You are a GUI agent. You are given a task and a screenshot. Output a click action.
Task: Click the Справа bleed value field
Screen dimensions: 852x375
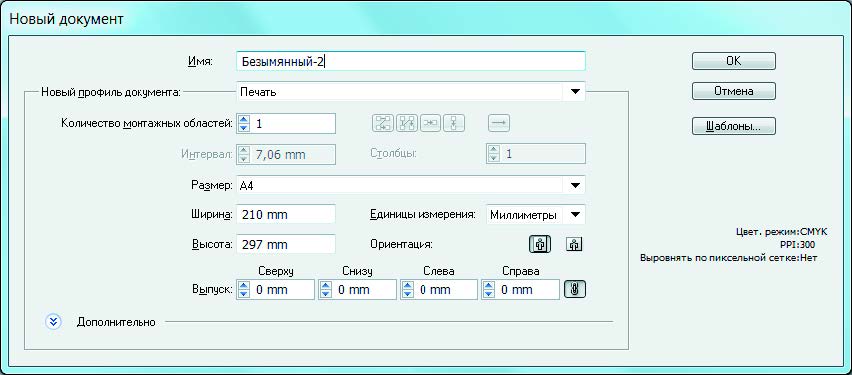click(x=528, y=290)
